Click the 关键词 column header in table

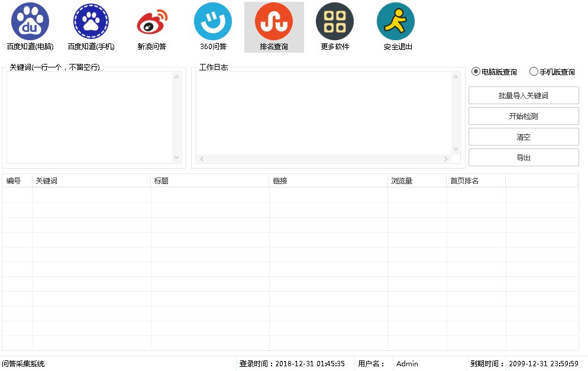(x=92, y=181)
